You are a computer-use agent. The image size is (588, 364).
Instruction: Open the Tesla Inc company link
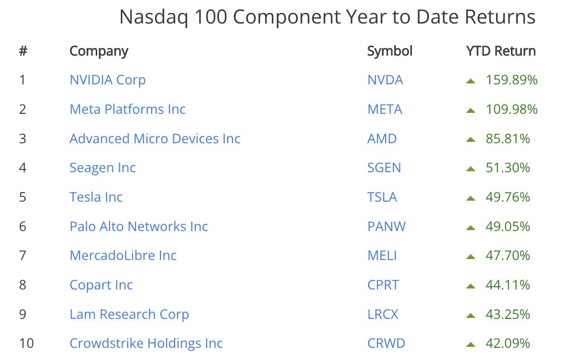96,197
